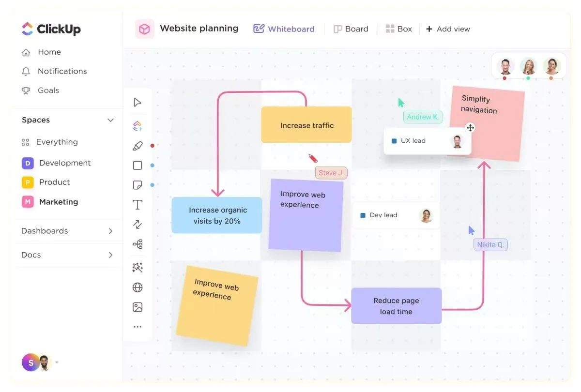The width and height of the screenshot is (581, 392).
Task: Select the Sticky note tool
Action: [138, 185]
